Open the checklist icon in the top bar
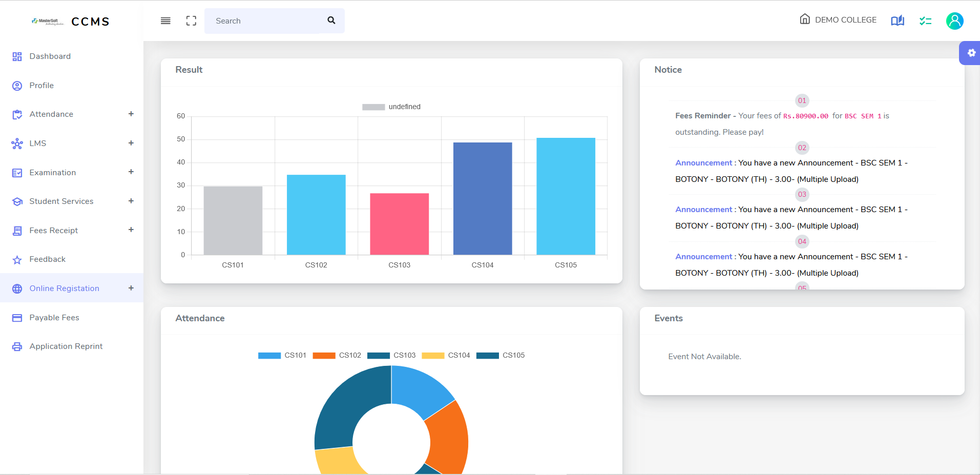Viewport: 980px width, 475px height. point(925,20)
